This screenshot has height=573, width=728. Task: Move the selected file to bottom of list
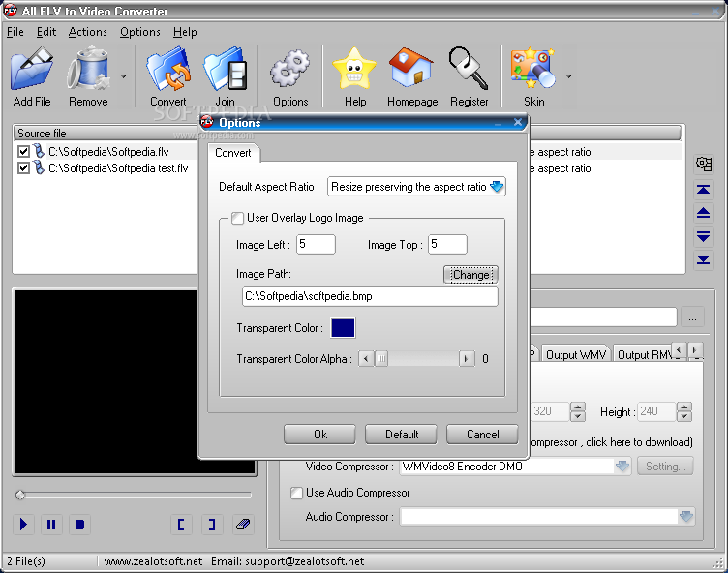click(704, 259)
